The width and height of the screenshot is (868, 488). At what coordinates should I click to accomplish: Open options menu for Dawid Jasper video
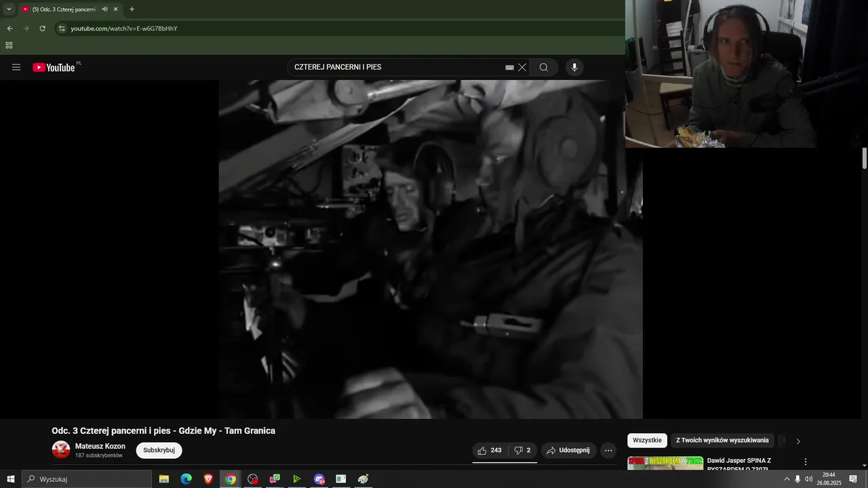pos(806,462)
